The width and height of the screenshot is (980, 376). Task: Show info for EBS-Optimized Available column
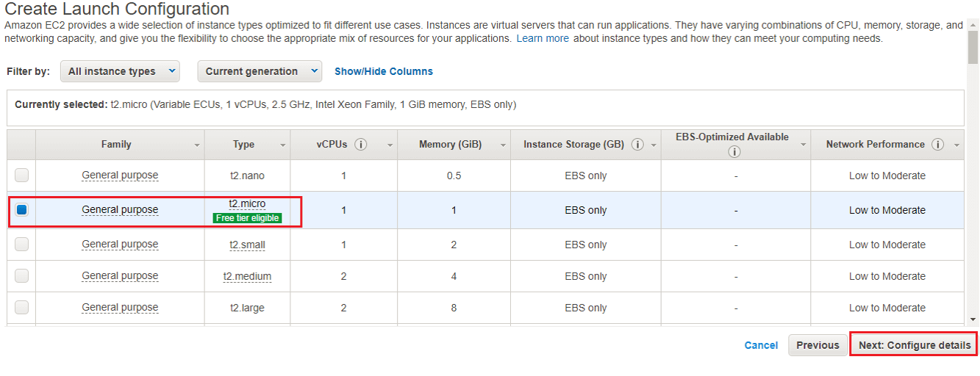(x=734, y=152)
